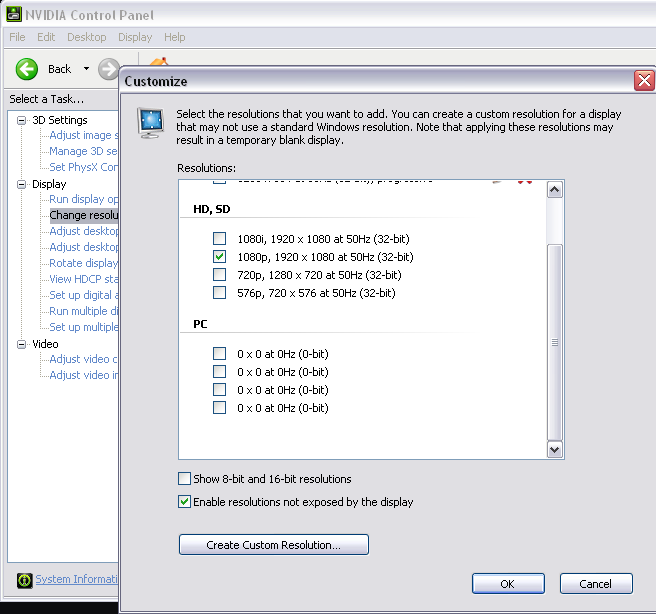Click OK in the Customize dialog
Screen dimensions: 656x614
[508, 583]
